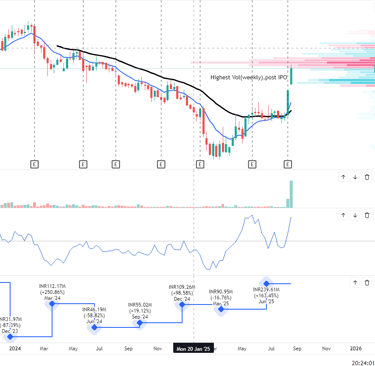Open the last earnings E marker near Sep
Viewport: 375px width, 366px height.
click(288, 164)
